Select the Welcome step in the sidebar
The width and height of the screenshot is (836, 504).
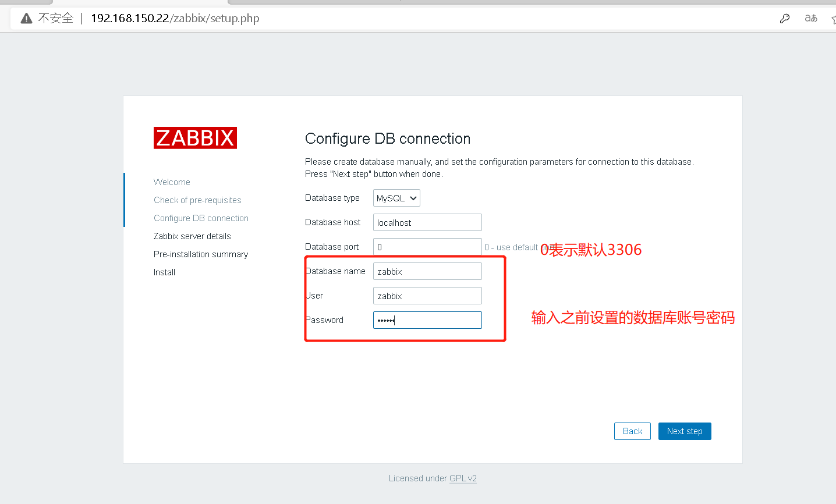[171, 182]
